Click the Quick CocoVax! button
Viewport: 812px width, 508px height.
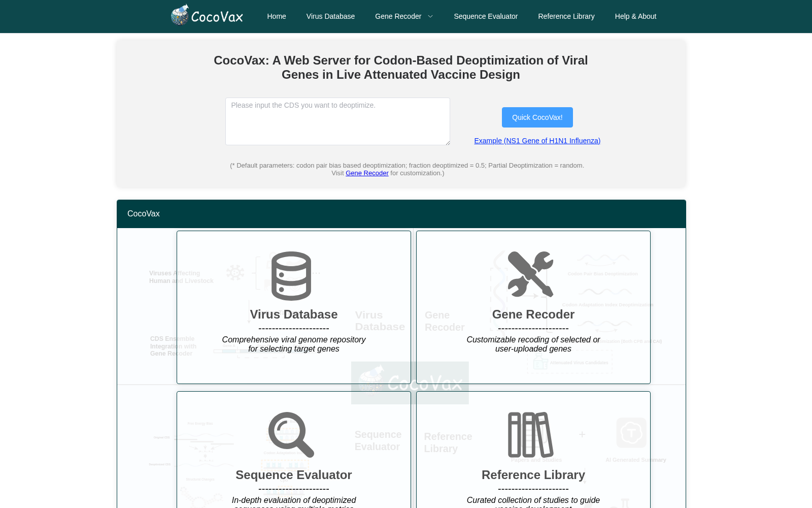[x=537, y=117]
